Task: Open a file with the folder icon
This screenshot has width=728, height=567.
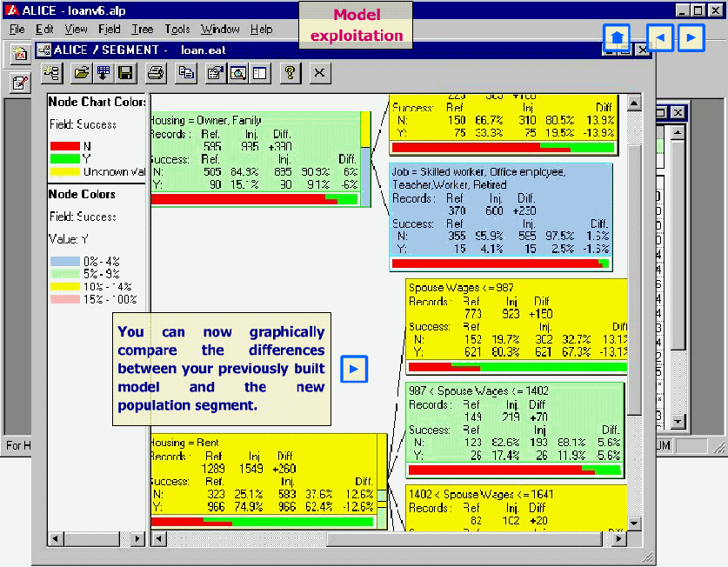Action: [x=81, y=73]
